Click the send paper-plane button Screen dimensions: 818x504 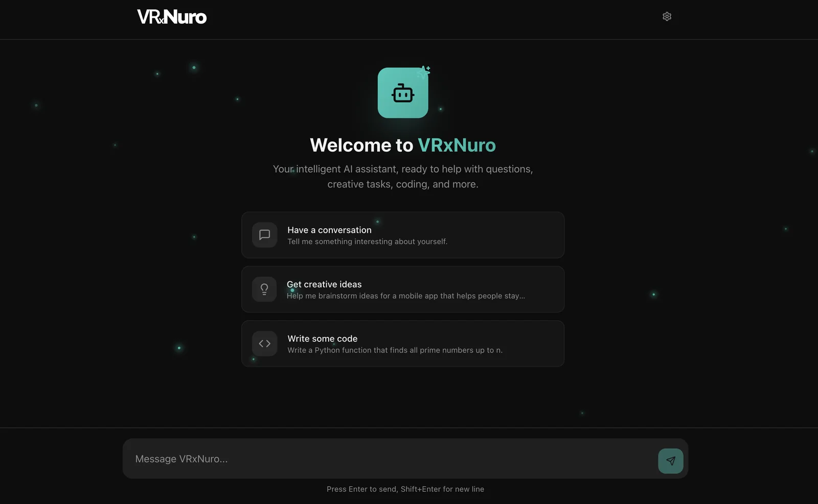[x=671, y=461]
